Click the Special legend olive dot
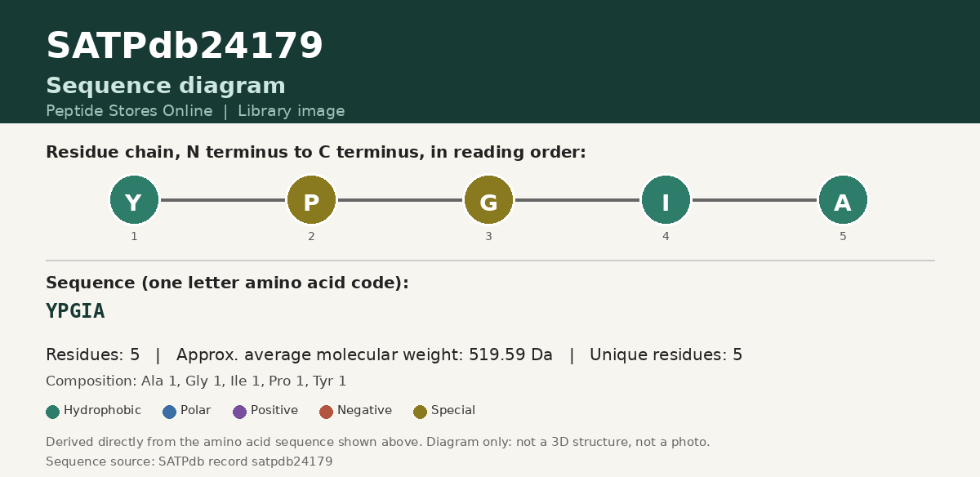 pyautogui.click(x=421, y=412)
